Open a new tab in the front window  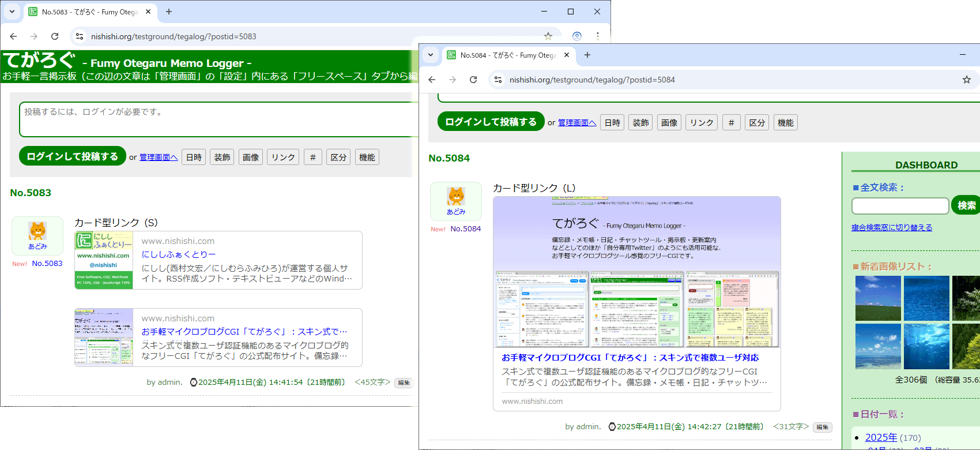click(587, 55)
